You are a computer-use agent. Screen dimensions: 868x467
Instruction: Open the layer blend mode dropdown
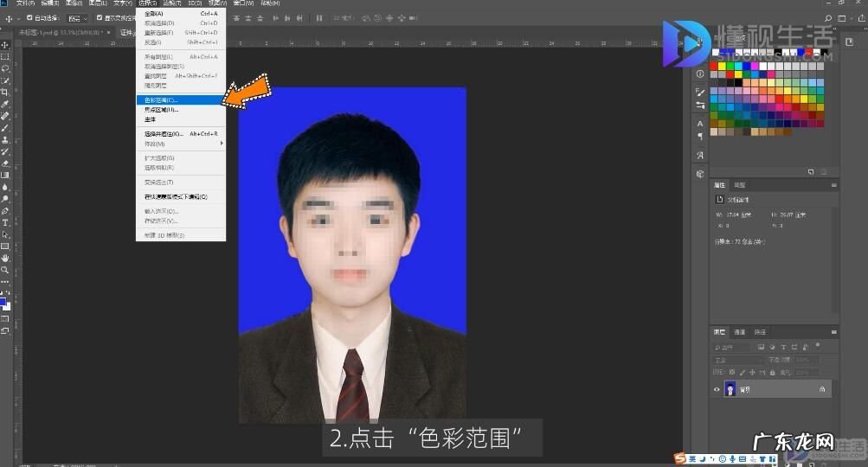tap(738, 360)
